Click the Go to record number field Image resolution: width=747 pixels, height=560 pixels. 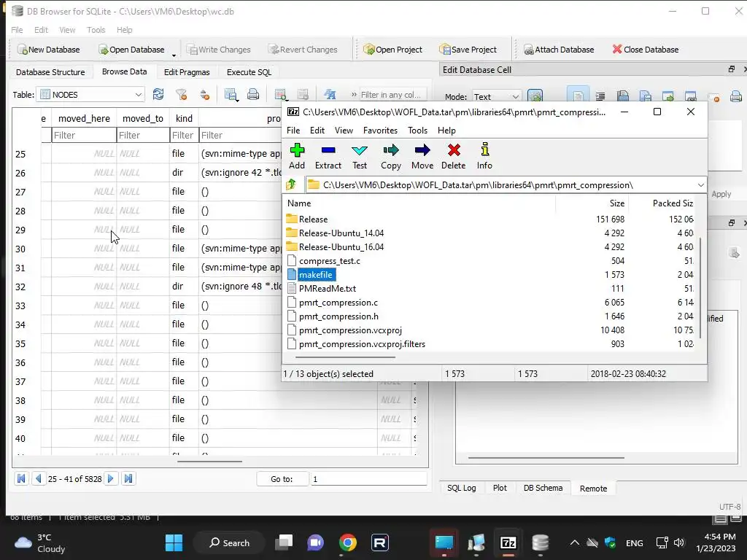click(368, 479)
